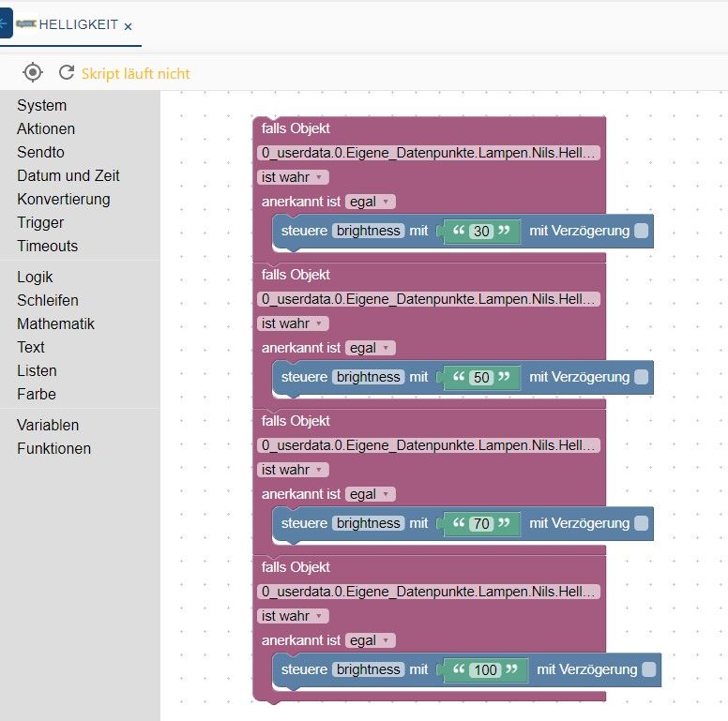The image size is (728, 721).
Task: Open 'egal' dropdown above brightness 30
Action: click(x=370, y=202)
